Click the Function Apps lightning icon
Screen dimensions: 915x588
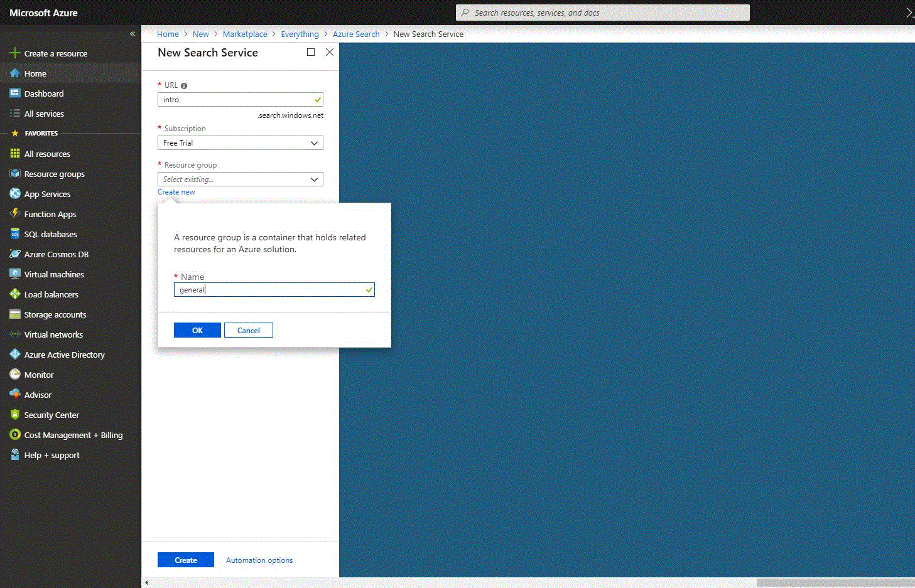(x=15, y=214)
